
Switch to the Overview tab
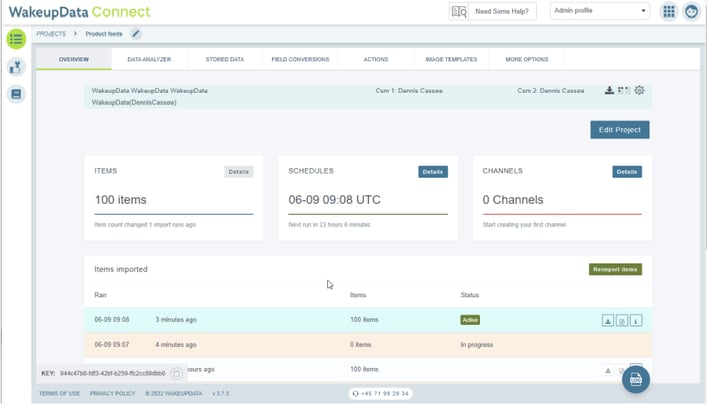(74, 60)
